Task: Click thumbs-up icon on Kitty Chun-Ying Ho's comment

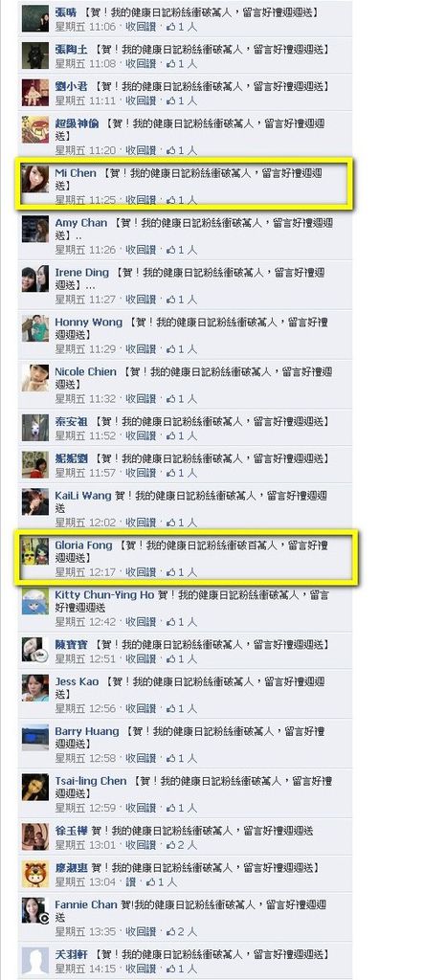Action: (171, 621)
